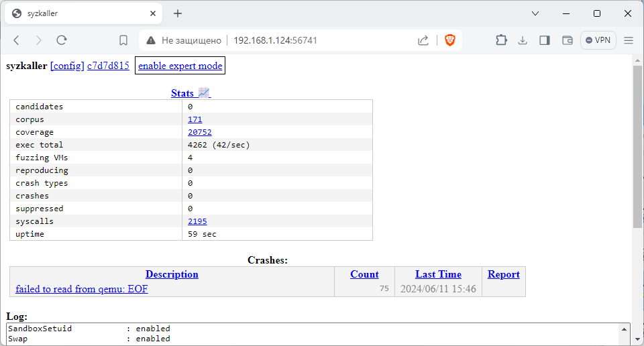Open the not-secure warning icon in address bar
Image resolution: width=644 pixels, height=346 pixels.
(x=151, y=40)
